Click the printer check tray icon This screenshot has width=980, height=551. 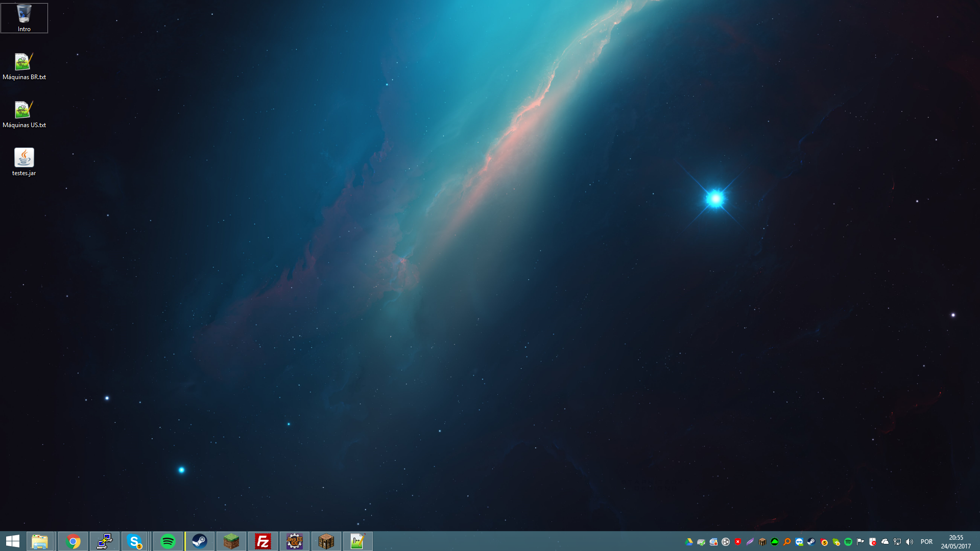coord(701,542)
